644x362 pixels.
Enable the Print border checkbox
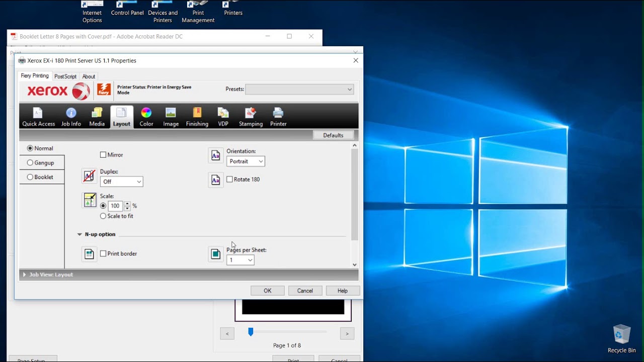(103, 254)
